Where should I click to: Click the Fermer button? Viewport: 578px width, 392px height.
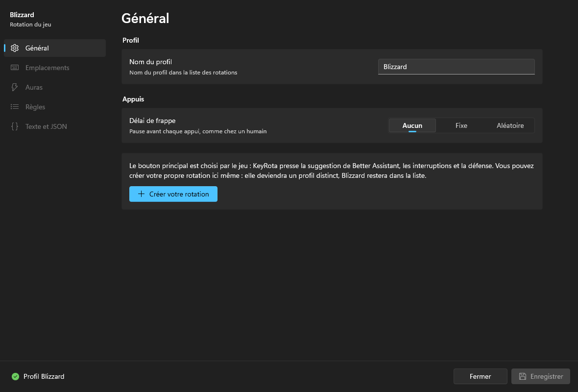point(481,376)
